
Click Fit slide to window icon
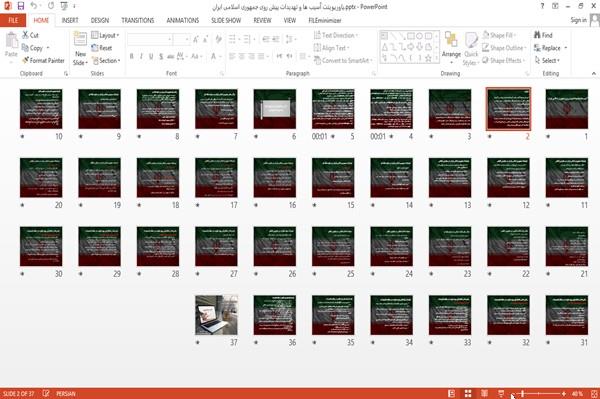point(594,394)
